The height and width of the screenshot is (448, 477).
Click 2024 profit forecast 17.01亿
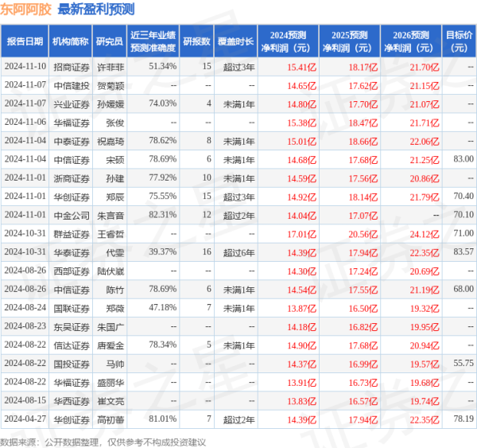point(302,235)
